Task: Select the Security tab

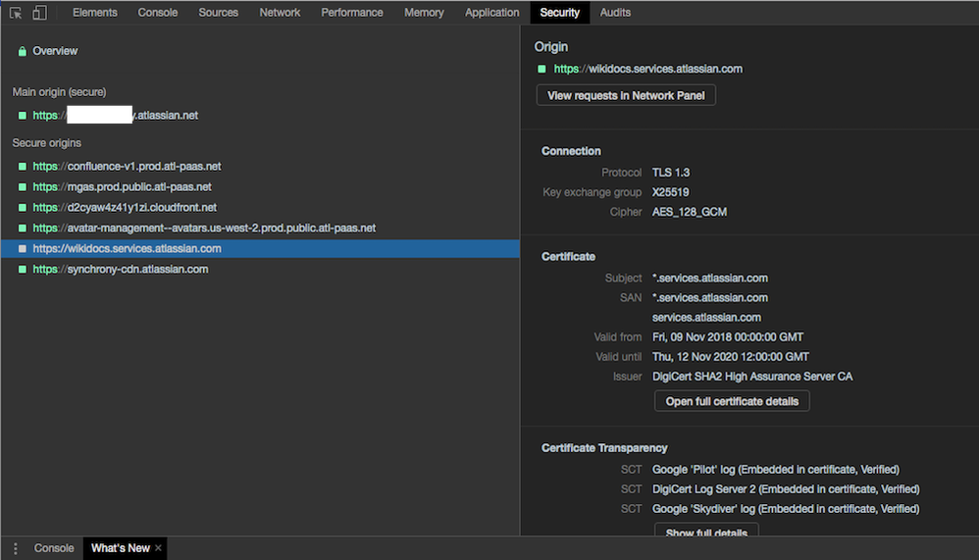Action: point(560,13)
